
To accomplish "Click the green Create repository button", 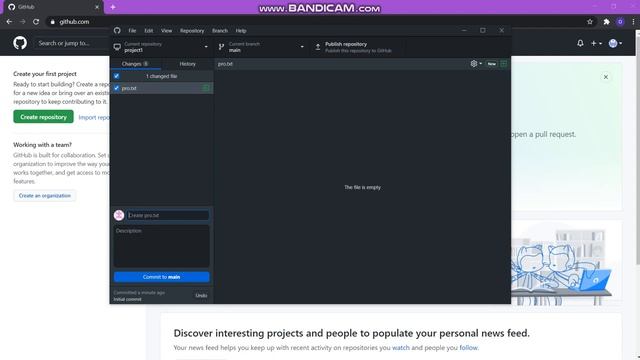I will pos(43,117).
